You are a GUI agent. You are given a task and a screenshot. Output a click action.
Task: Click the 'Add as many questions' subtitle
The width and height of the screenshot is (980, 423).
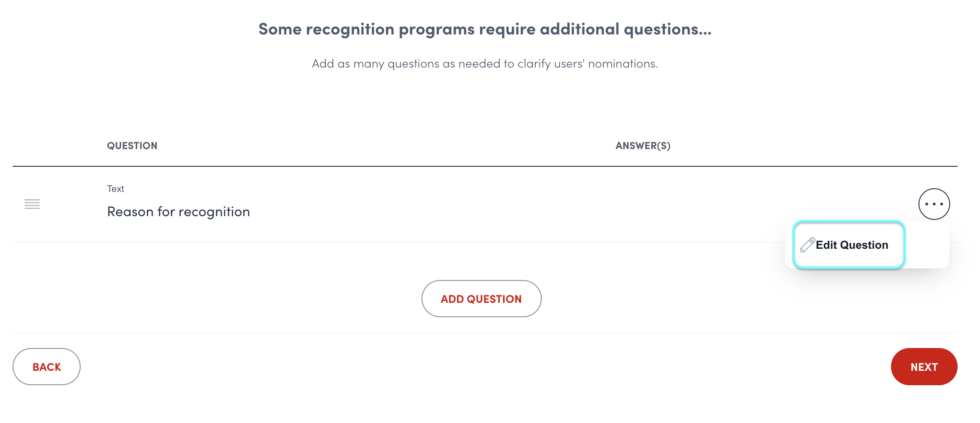click(x=485, y=64)
